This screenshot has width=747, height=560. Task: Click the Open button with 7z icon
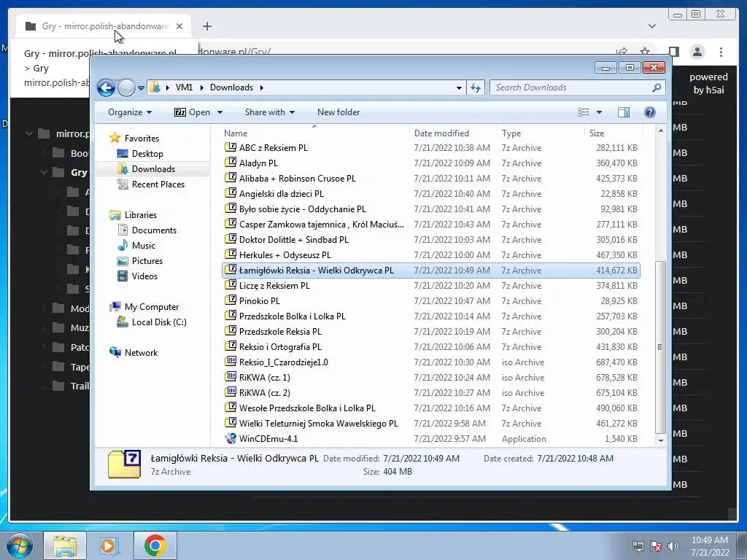coord(192,112)
